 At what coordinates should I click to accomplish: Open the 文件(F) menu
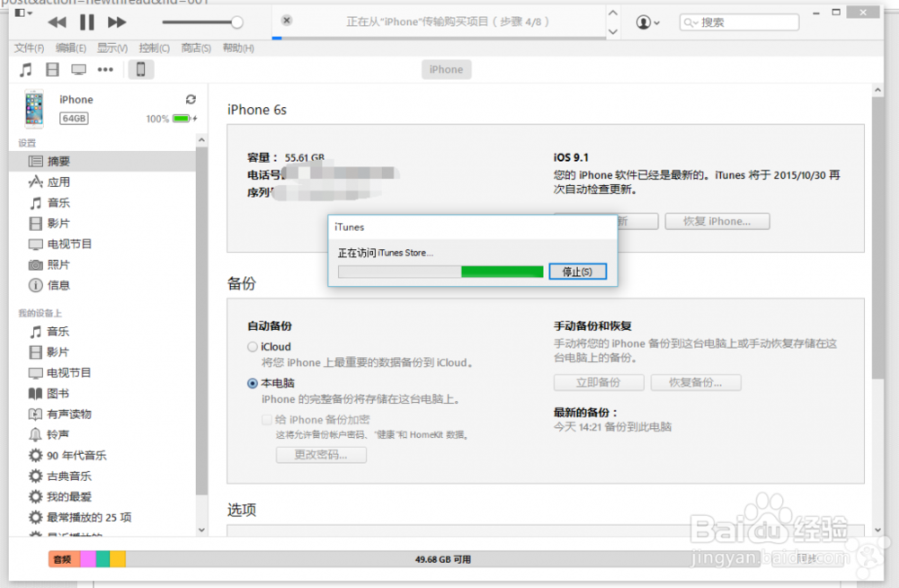(30, 49)
